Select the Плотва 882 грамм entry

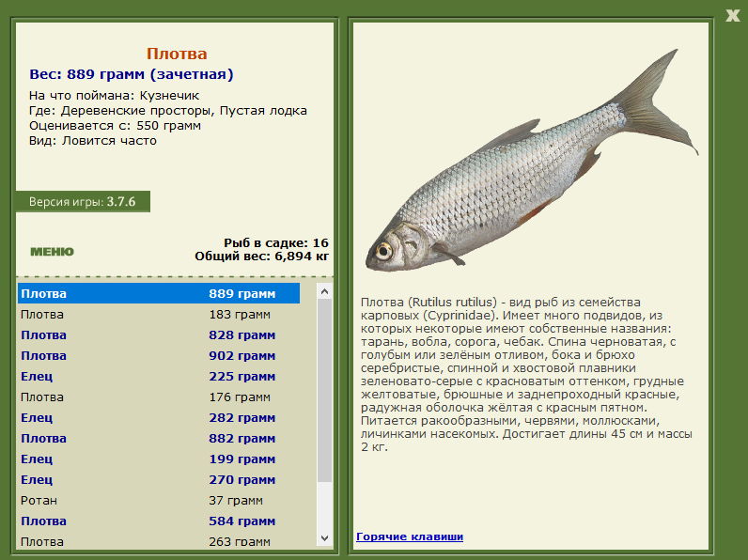tap(159, 439)
